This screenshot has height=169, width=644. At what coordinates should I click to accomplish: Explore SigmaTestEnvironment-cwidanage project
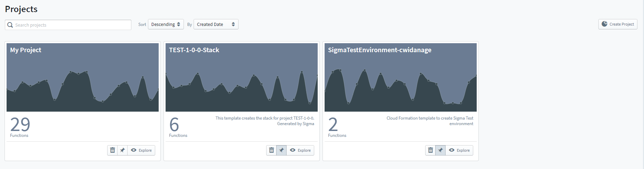point(459,150)
